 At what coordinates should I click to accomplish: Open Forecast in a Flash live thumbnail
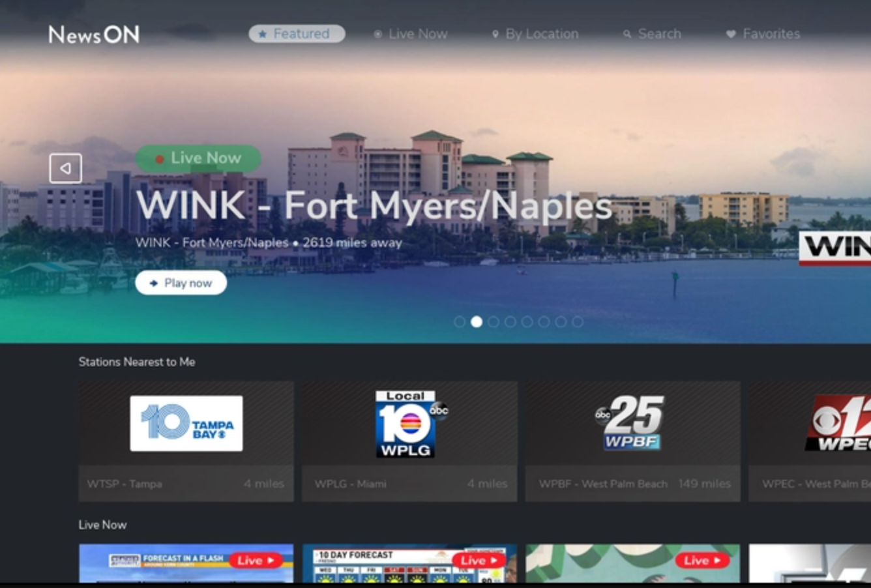[x=186, y=563]
